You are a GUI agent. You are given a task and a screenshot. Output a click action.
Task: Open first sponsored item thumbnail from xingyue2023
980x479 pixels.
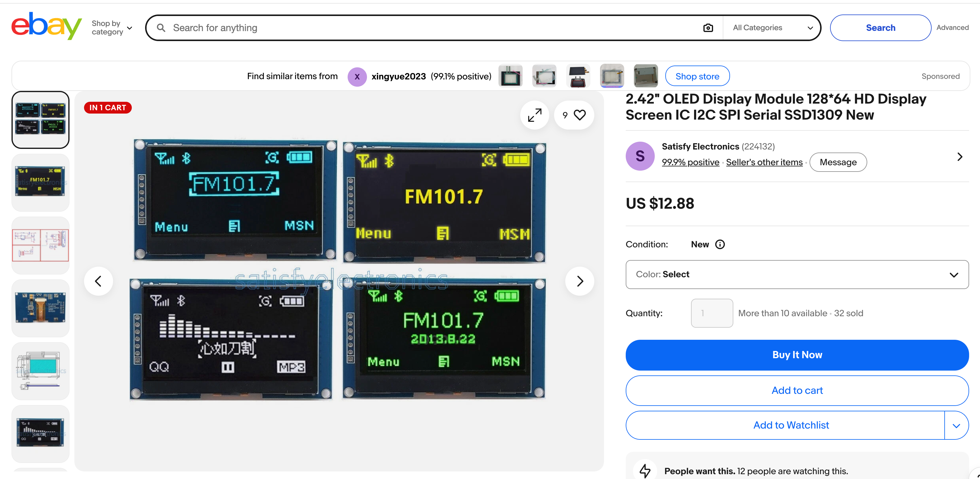(510, 76)
